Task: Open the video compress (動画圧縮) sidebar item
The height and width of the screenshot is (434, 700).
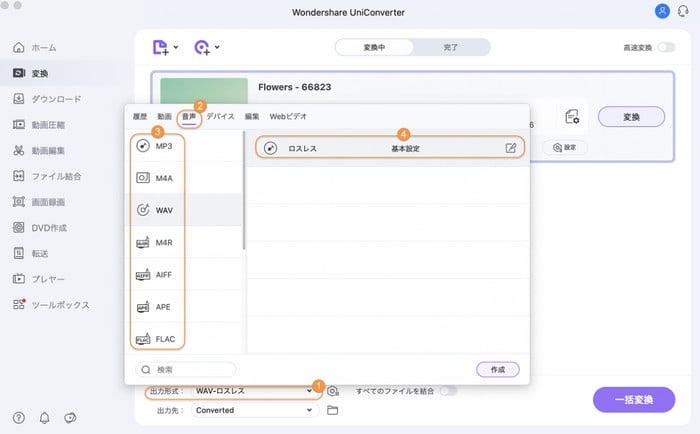Action: [39, 125]
